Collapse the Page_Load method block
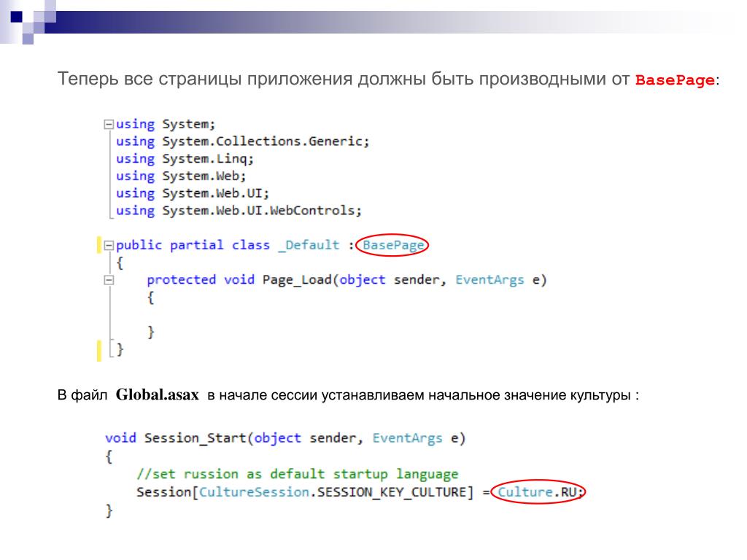747x560 pixels. [x=109, y=280]
